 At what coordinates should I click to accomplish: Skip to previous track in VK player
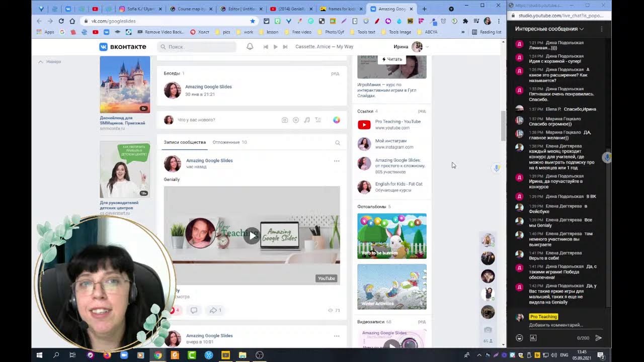point(266,47)
